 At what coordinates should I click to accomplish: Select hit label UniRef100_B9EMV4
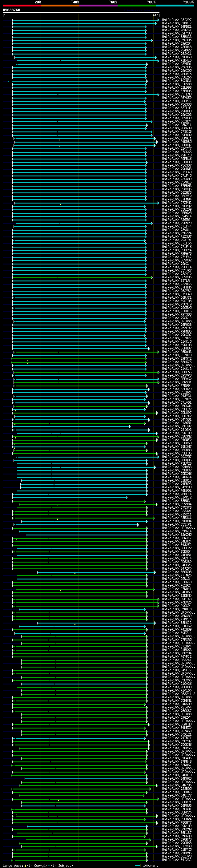point(176,819)
